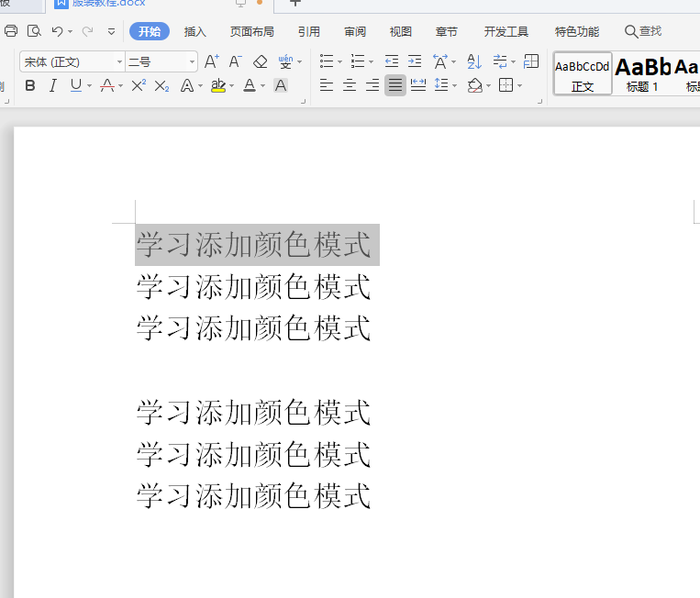Click 查找 search button
Viewport: 700px width, 598px height.
click(643, 31)
